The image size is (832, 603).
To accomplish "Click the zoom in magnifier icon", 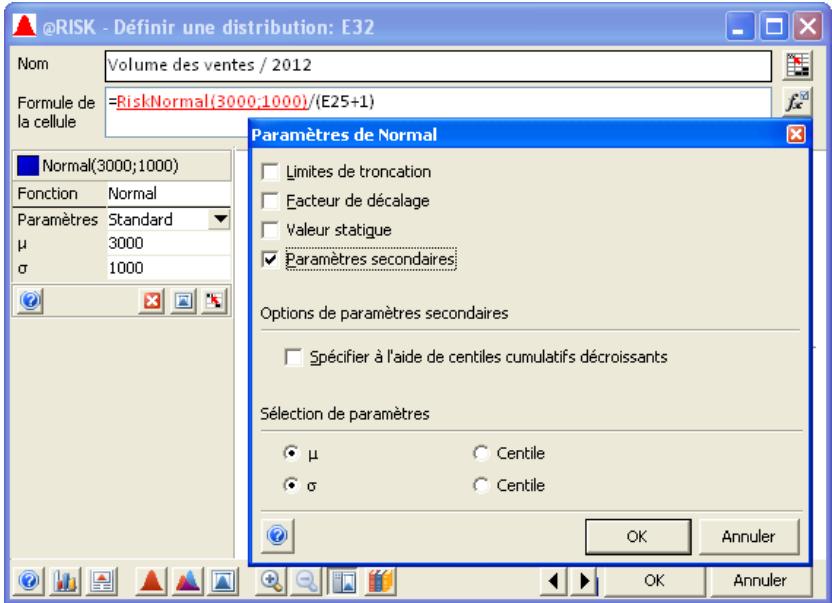I will tap(272, 580).
